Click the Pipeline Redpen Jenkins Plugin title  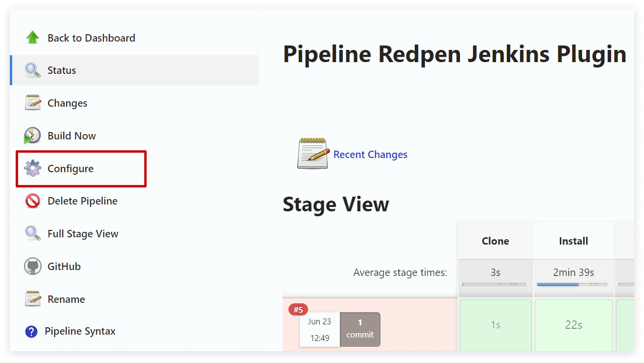click(455, 54)
